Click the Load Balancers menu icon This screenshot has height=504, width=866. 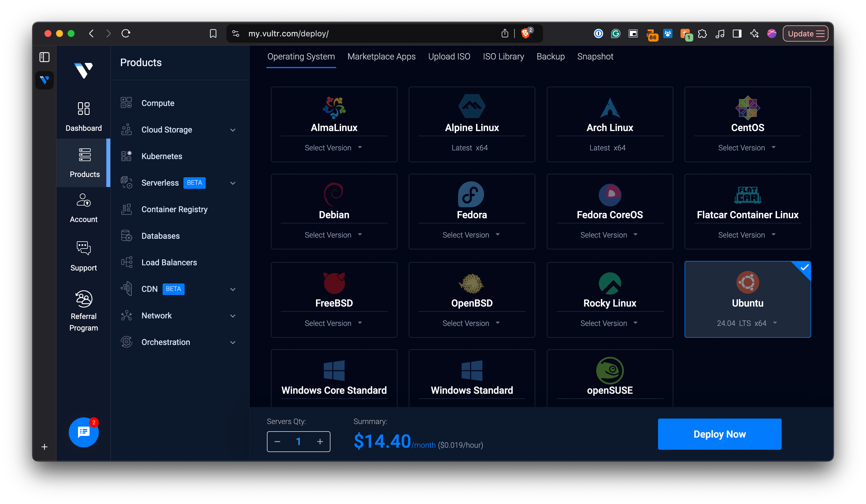pos(126,262)
